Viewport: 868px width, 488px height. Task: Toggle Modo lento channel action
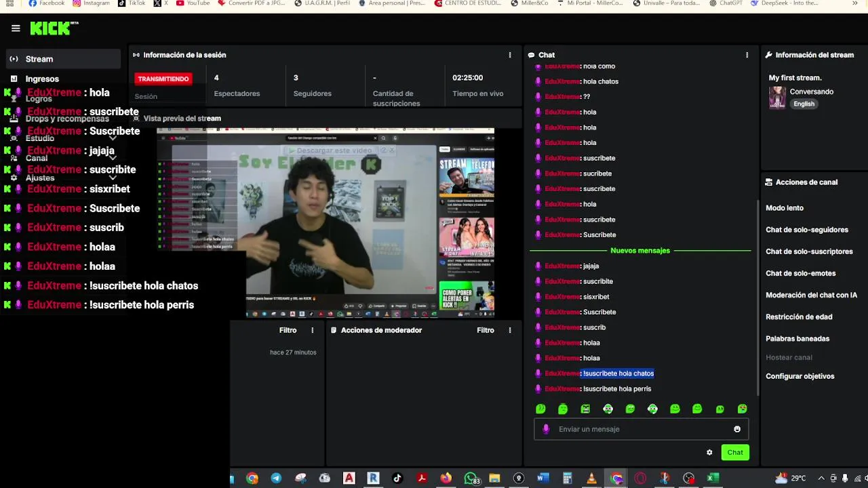(785, 208)
